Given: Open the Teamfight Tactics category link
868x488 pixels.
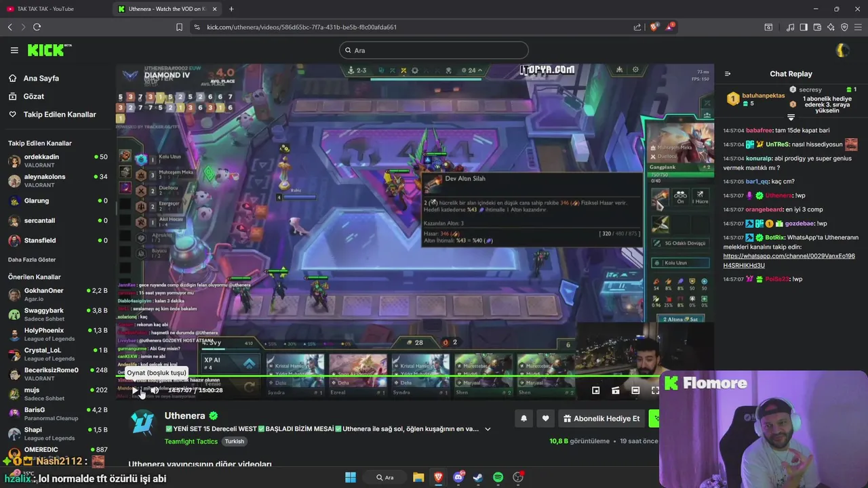Looking at the screenshot, I should [x=191, y=441].
